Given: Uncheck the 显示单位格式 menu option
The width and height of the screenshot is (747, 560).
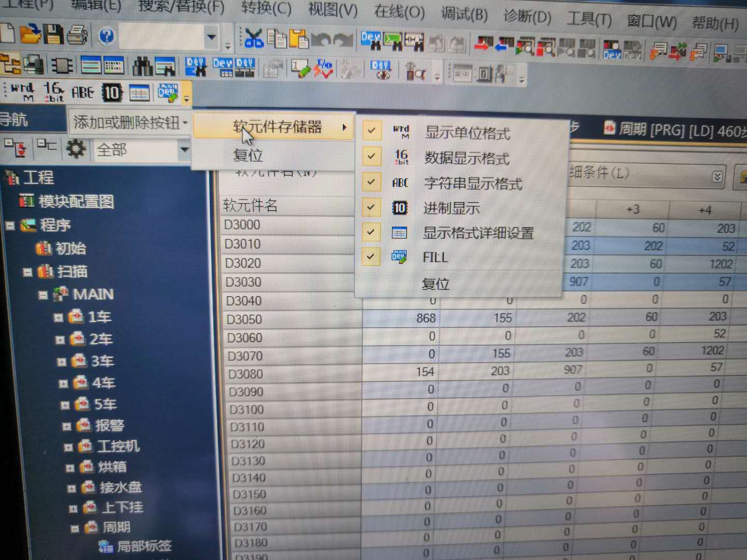Looking at the screenshot, I should coord(371,131).
